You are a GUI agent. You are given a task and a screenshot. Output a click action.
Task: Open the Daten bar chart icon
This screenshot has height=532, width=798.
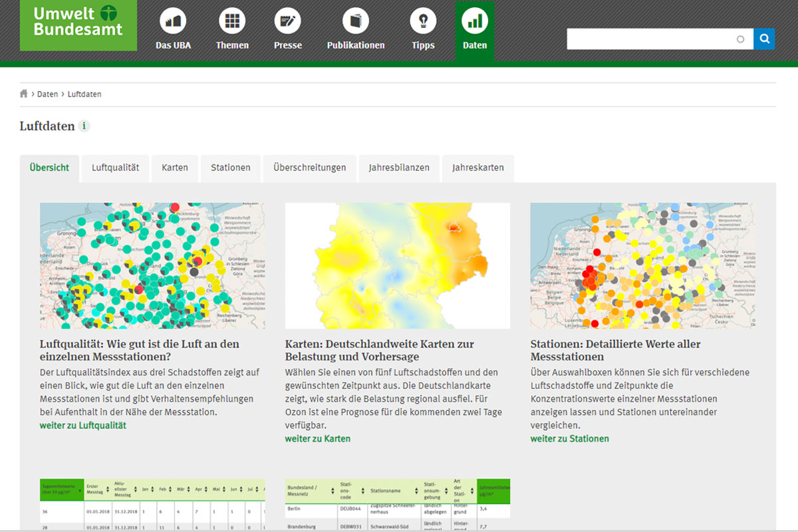[475, 22]
